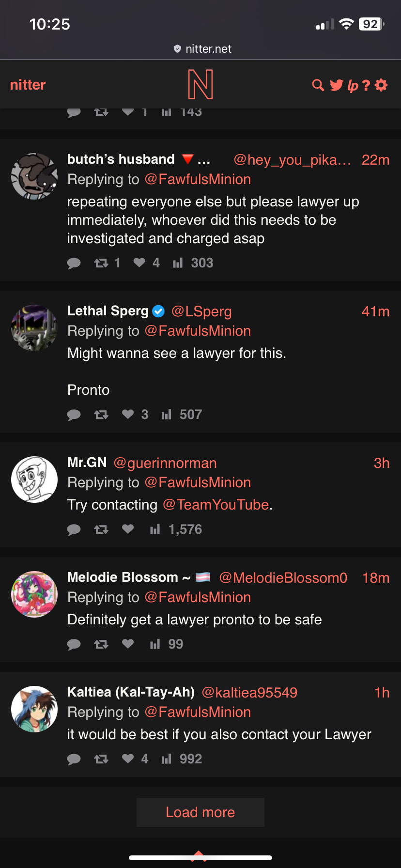Click the comment icon on Mr.GN's reply
The image size is (401, 868).
coord(74,529)
